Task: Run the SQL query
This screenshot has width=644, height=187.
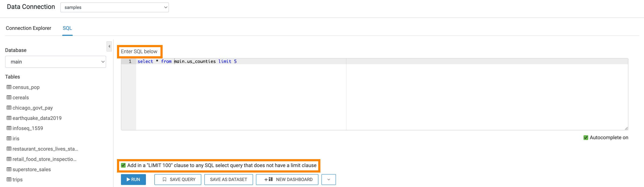Action: tap(133, 179)
